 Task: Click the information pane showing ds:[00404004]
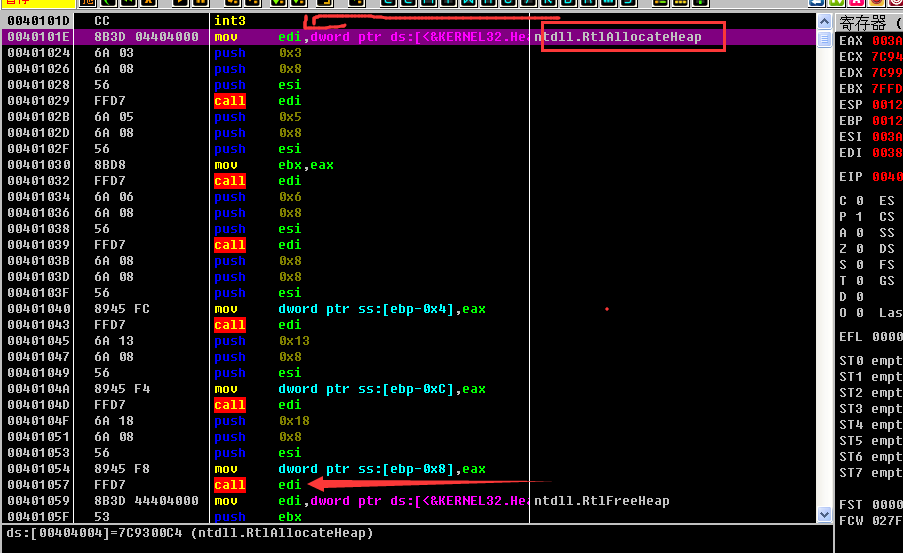(190, 533)
